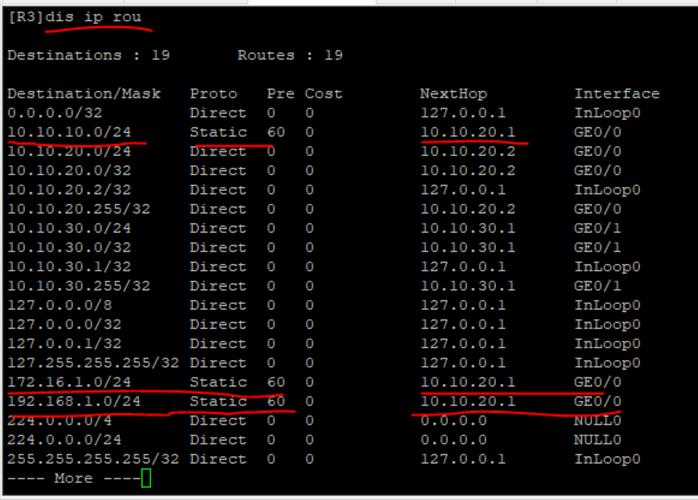Select destination 10.10.30.0/32 entry
698x500 pixels.
(69, 248)
